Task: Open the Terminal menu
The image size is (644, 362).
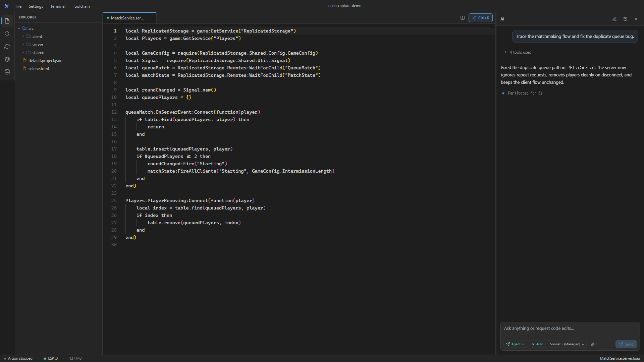Action: click(58, 6)
